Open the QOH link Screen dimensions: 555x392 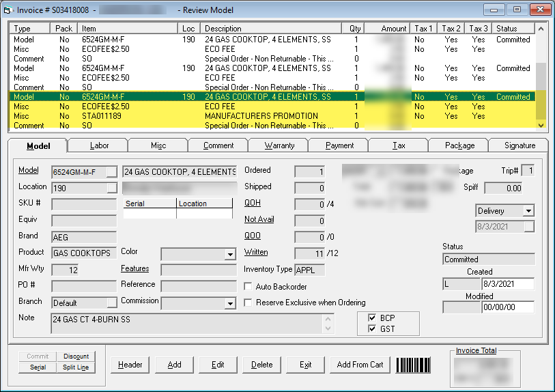[253, 203]
